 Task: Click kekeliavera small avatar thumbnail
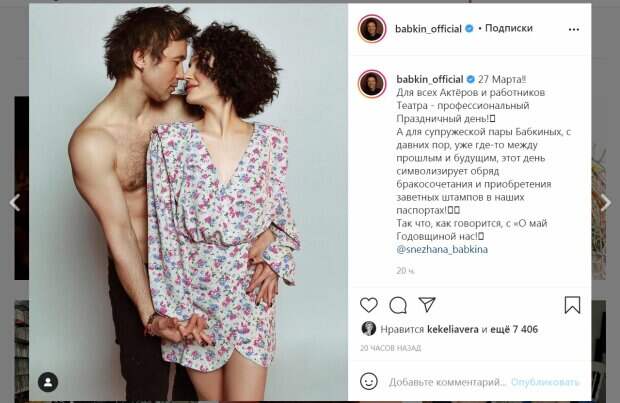click(369, 329)
